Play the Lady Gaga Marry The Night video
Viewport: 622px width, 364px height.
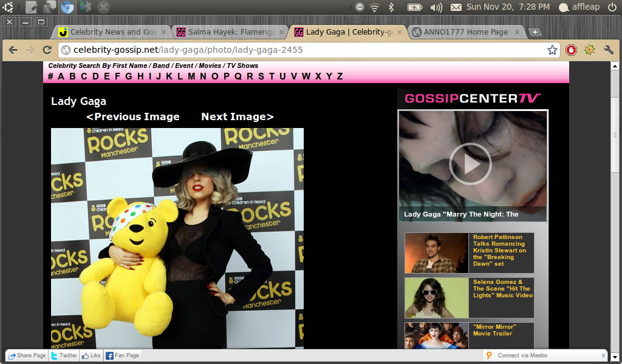click(x=470, y=164)
